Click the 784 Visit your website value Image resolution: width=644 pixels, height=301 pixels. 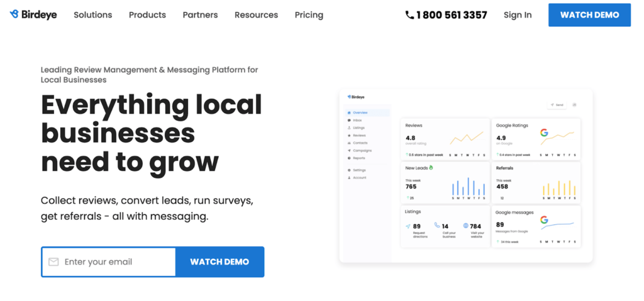pyautogui.click(x=475, y=226)
